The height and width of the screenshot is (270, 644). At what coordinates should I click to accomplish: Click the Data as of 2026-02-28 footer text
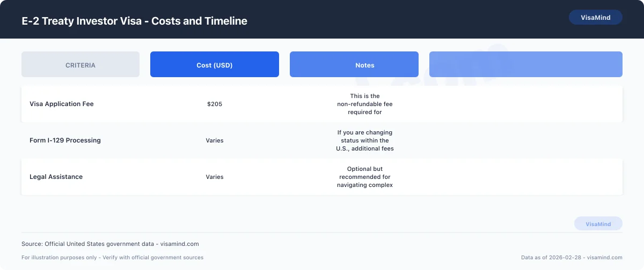572,258
